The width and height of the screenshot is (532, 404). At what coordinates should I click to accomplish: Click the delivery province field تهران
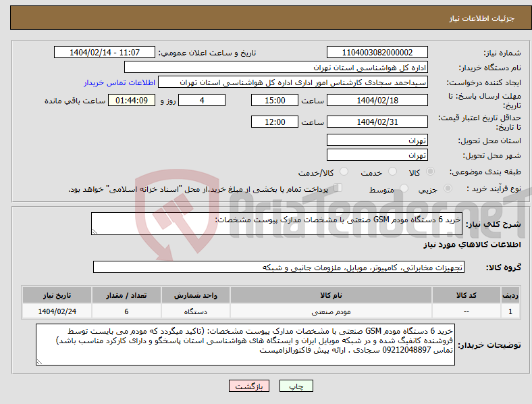(377, 140)
